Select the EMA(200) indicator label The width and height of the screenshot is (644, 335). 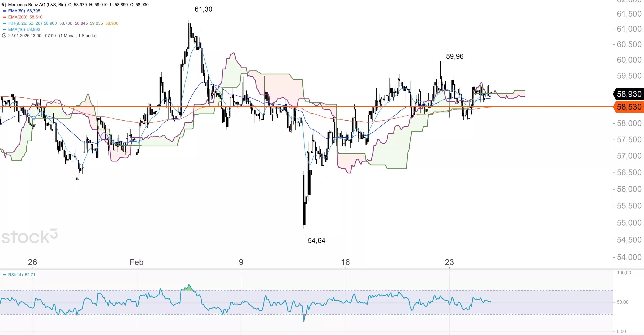[x=18, y=17]
